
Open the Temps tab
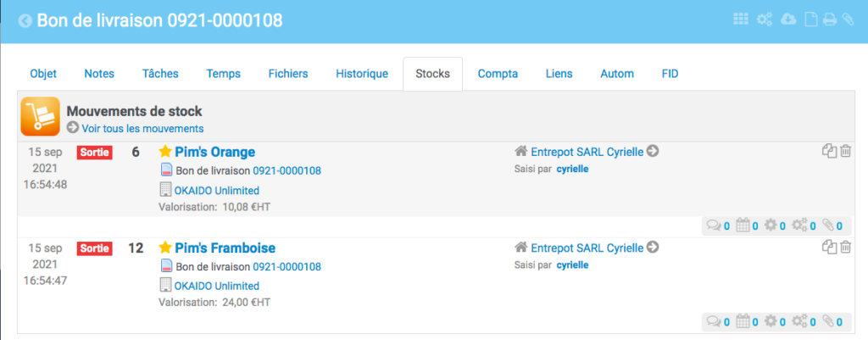224,74
